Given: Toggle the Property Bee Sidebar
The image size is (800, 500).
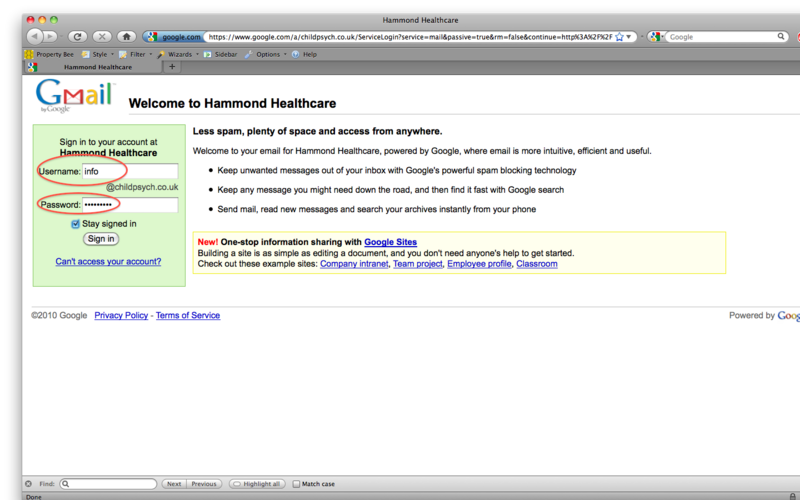Looking at the screenshot, I should (x=220, y=54).
